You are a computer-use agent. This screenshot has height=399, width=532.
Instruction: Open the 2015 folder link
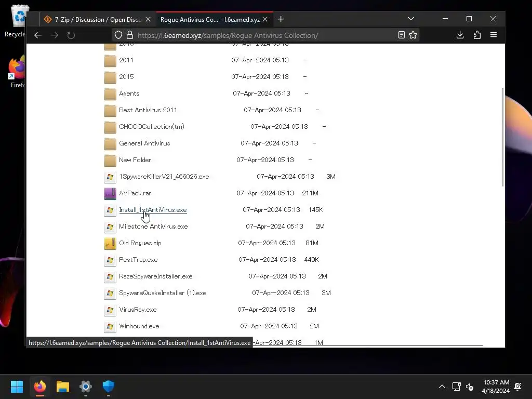pyautogui.click(x=126, y=77)
